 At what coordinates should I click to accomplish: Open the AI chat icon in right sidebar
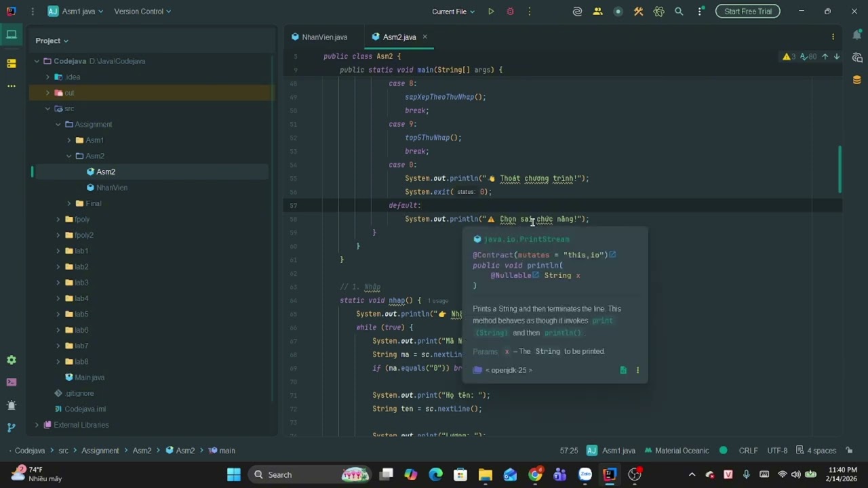click(x=856, y=58)
